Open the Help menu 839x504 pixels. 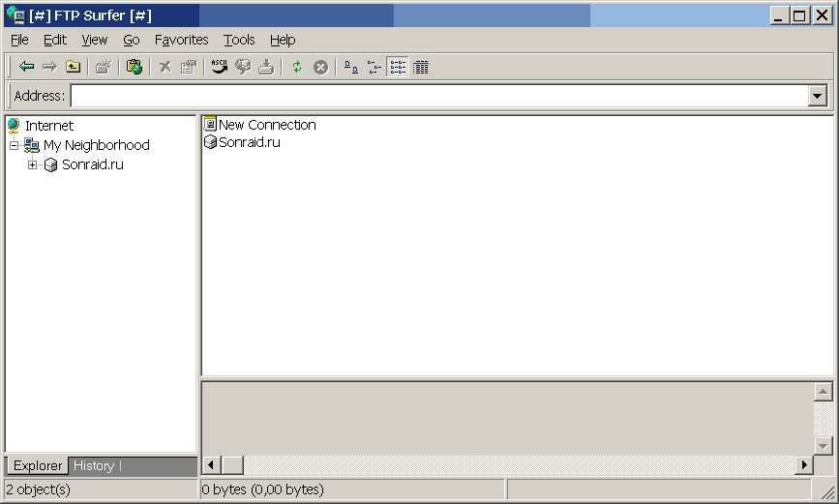coord(283,40)
